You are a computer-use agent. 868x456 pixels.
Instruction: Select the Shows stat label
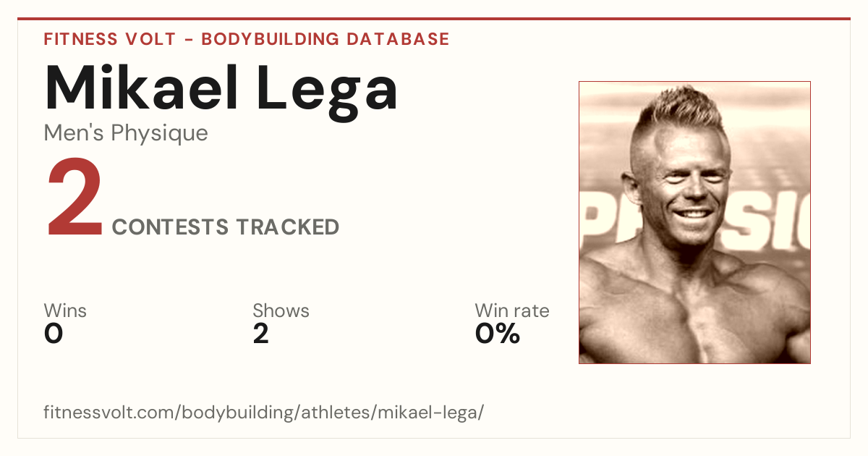click(281, 311)
